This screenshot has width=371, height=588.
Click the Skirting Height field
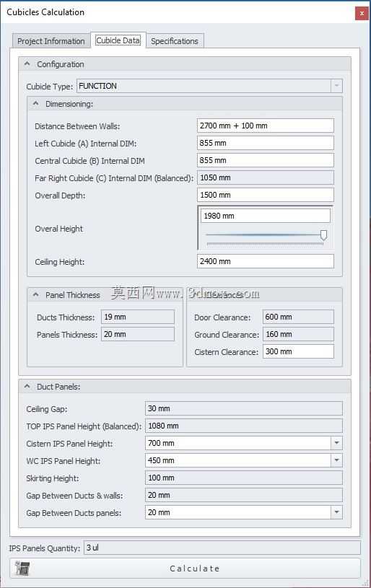[244, 478]
